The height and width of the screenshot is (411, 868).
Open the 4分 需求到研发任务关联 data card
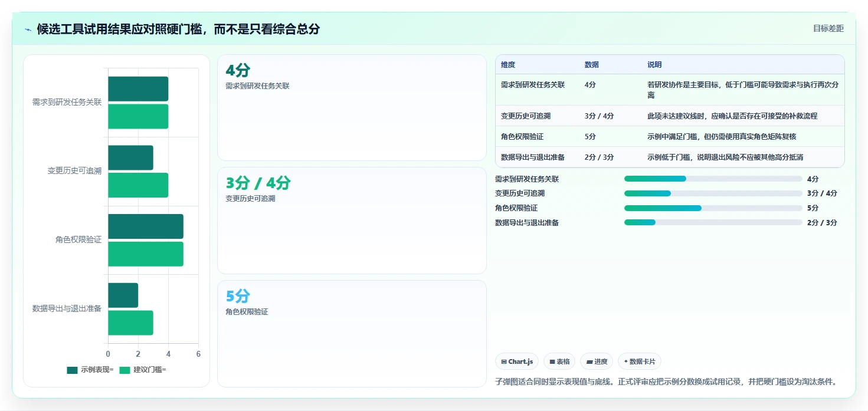352,107
